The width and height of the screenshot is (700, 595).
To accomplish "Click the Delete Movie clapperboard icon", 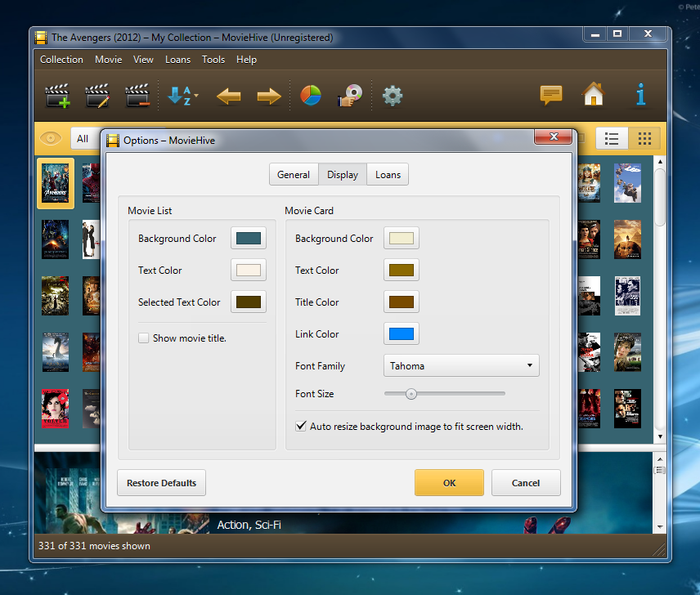I will tap(137, 96).
